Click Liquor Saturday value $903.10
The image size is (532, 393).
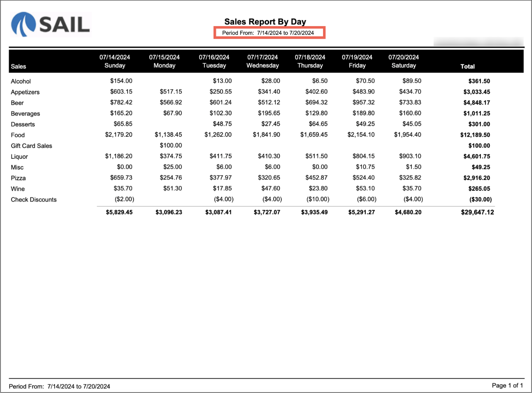(410, 156)
